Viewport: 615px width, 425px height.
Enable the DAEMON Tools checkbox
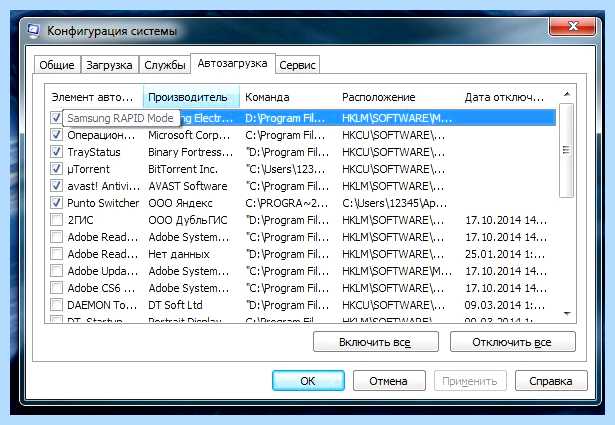[x=56, y=305]
